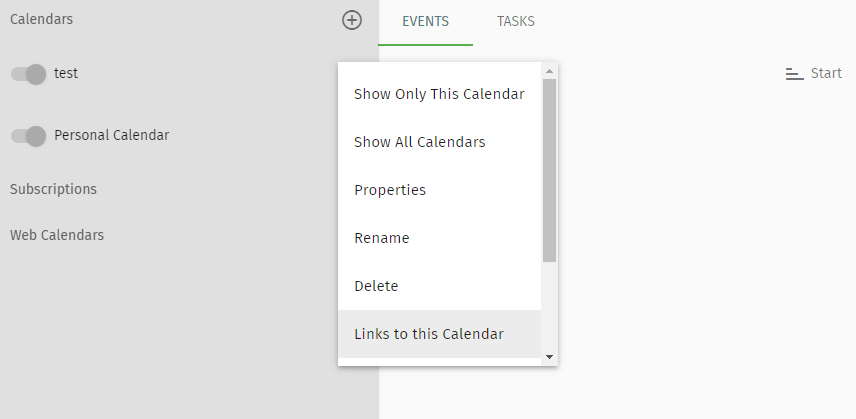Toggle the test calendar switch

click(x=28, y=74)
